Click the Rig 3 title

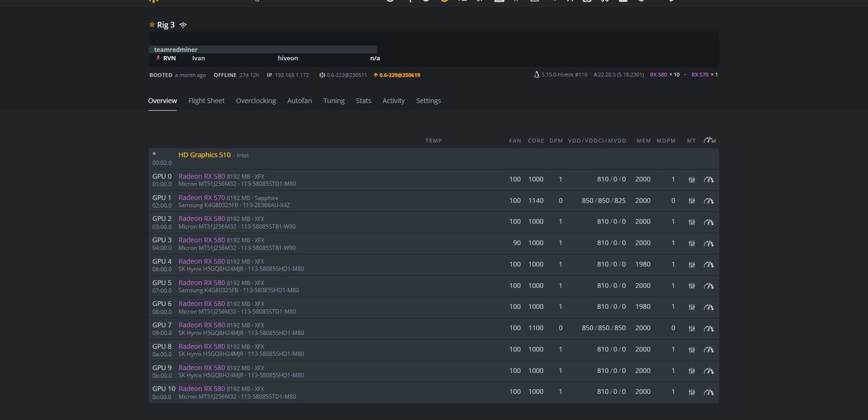166,25
